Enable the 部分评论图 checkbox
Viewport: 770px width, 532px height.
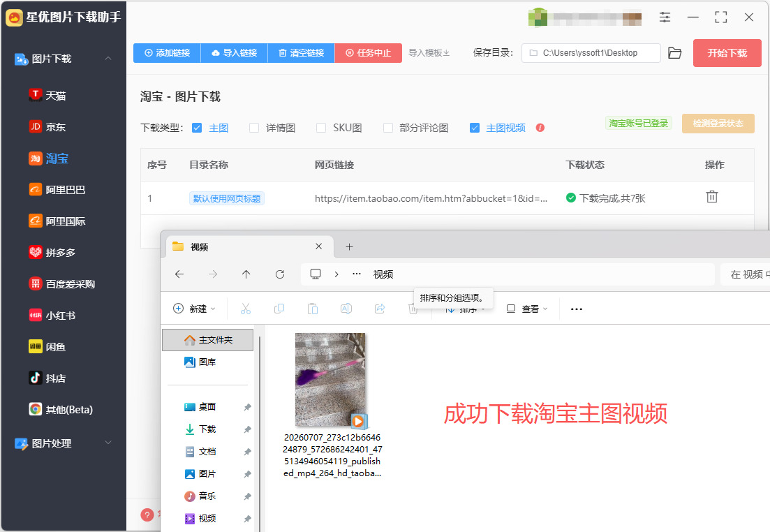coord(388,128)
